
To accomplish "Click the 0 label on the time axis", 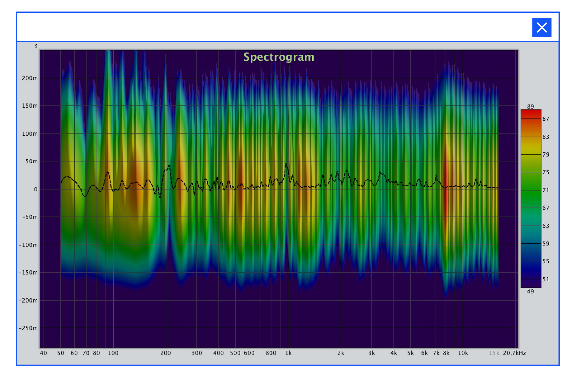I will point(36,189).
